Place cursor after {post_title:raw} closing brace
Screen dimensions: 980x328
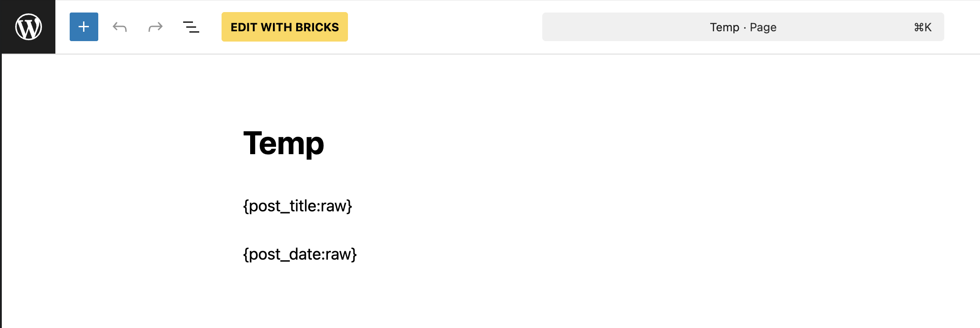coord(353,206)
